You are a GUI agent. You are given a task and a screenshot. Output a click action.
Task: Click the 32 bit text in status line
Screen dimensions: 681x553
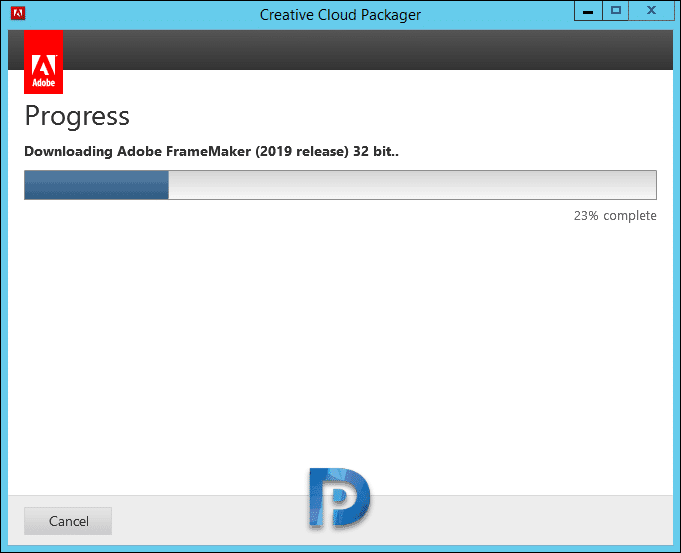click(373, 151)
